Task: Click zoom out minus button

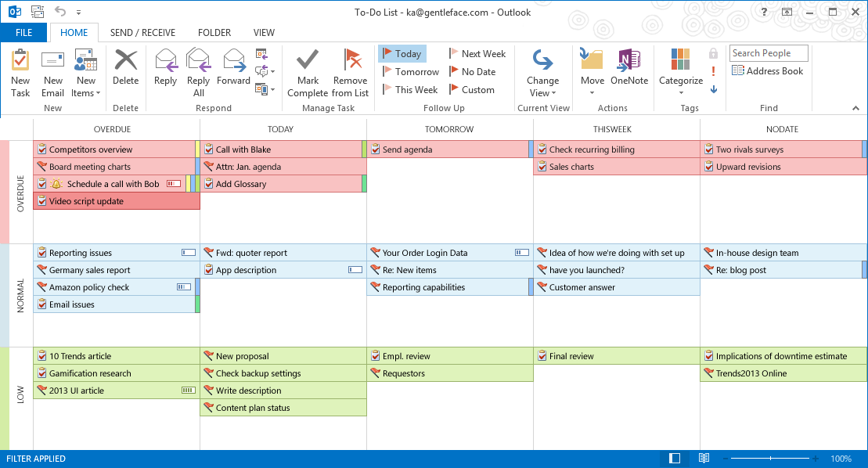Action: coord(726,459)
